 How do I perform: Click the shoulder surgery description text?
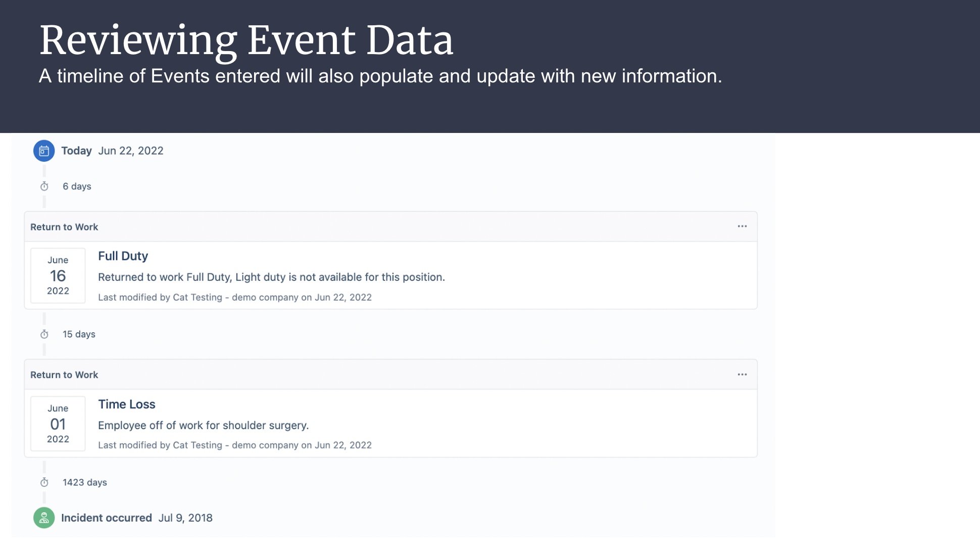pos(203,425)
